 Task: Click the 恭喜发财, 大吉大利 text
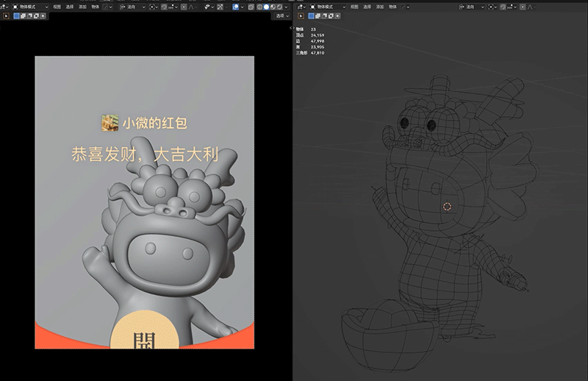pos(145,154)
